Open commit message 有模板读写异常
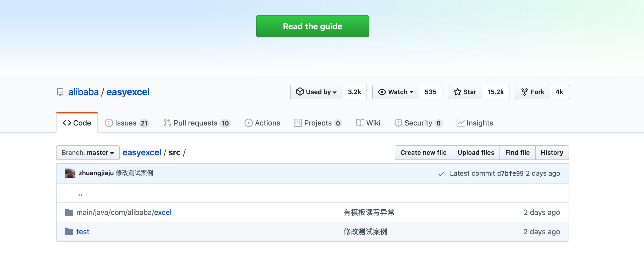The height and width of the screenshot is (263, 644). tap(369, 212)
